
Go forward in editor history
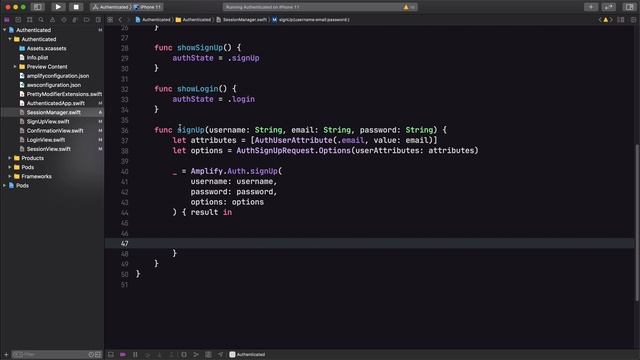[128, 20]
